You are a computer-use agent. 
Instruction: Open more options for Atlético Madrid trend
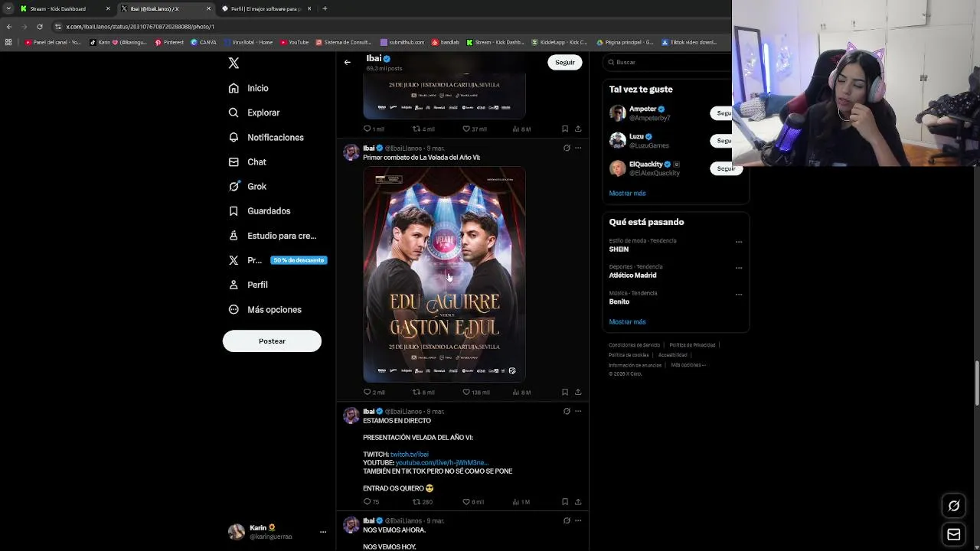[739, 268]
